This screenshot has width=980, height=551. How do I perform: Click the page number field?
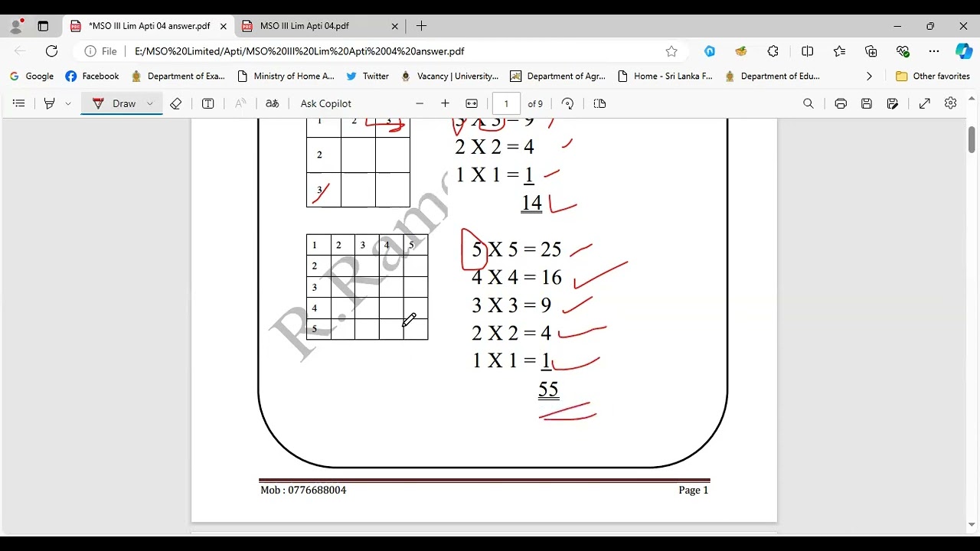click(x=506, y=104)
